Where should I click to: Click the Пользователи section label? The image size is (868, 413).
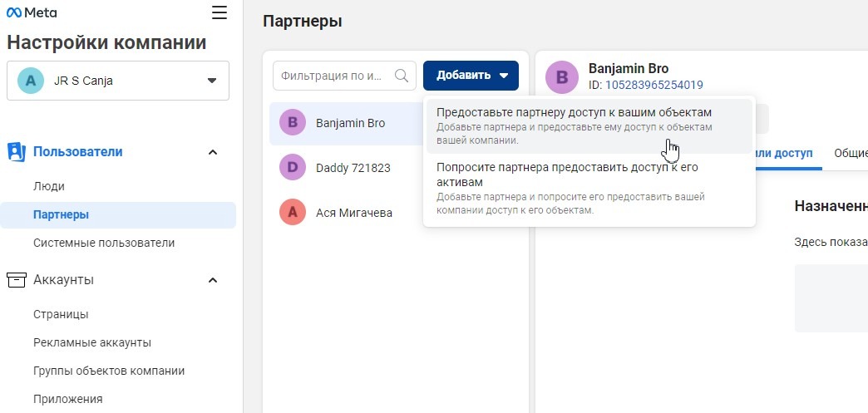pyautogui.click(x=78, y=152)
